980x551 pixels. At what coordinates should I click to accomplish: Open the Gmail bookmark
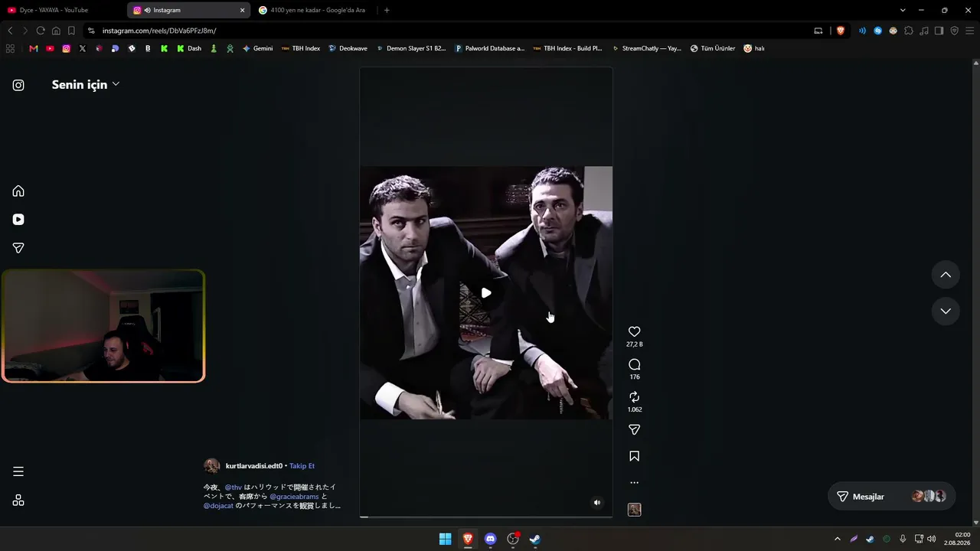point(34,48)
